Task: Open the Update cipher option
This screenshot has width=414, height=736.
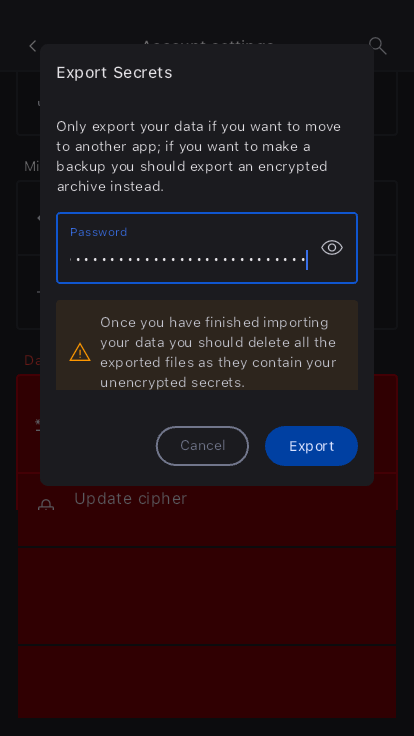Action: click(207, 510)
